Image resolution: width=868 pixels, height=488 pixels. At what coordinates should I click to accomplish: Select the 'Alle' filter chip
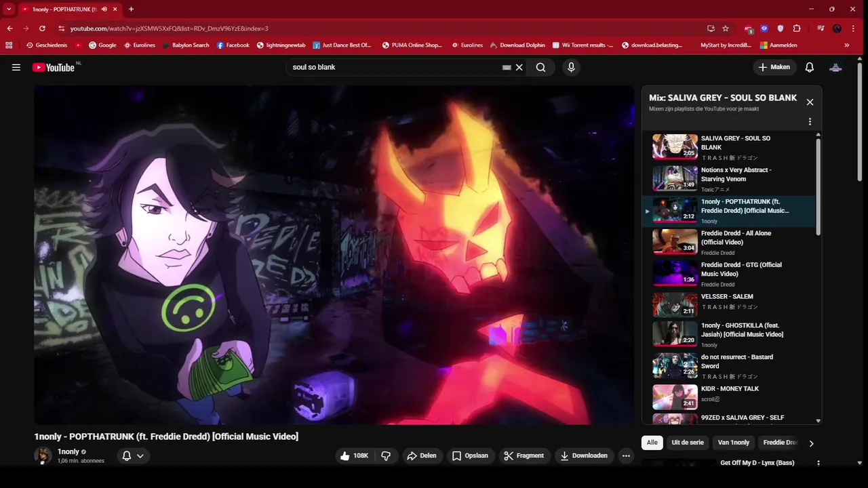[x=652, y=443]
